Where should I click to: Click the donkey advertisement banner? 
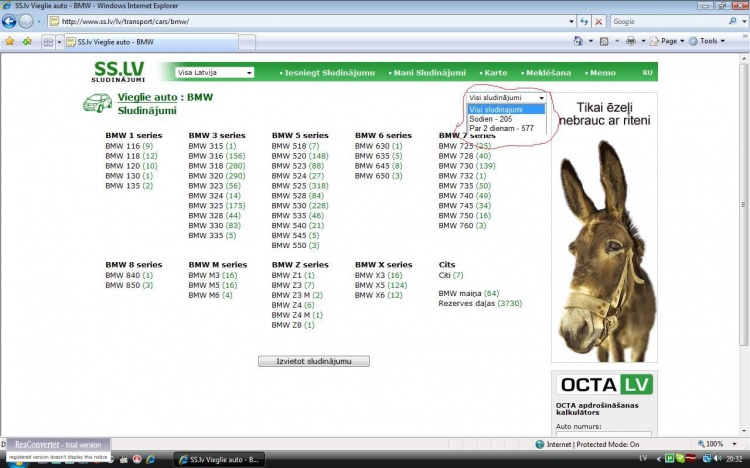click(x=605, y=228)
